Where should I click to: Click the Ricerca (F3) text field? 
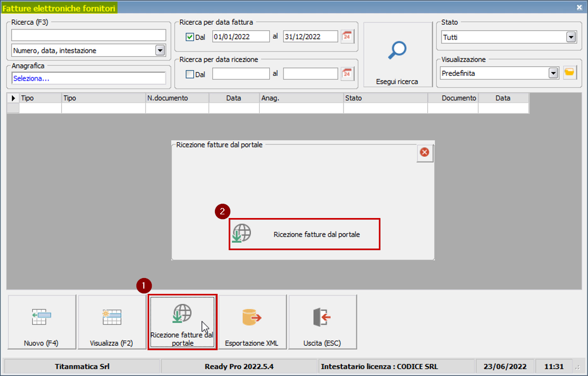[x=89, y=35]
